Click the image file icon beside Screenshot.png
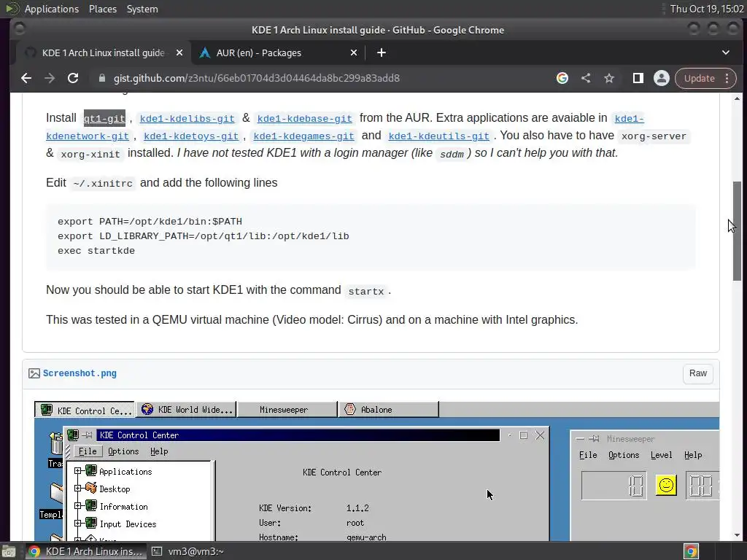The image size is (747, 560). pos(34,373)
